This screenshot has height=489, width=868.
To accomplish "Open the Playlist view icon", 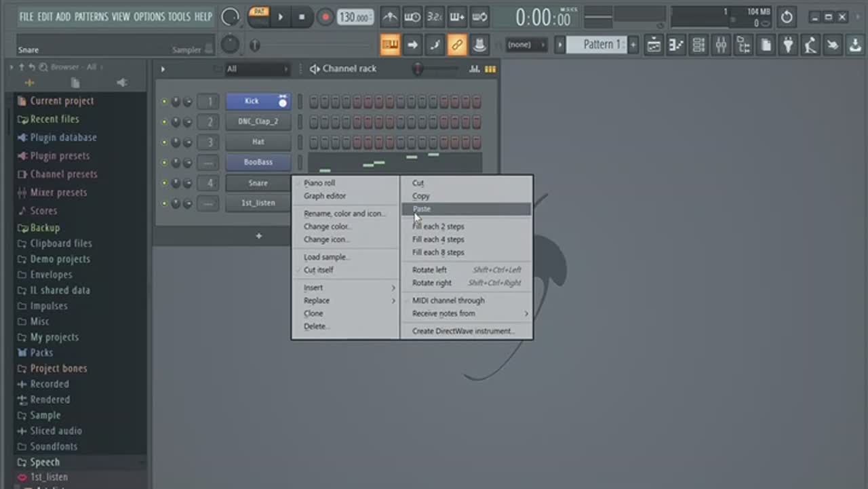I will click(654, 45).
